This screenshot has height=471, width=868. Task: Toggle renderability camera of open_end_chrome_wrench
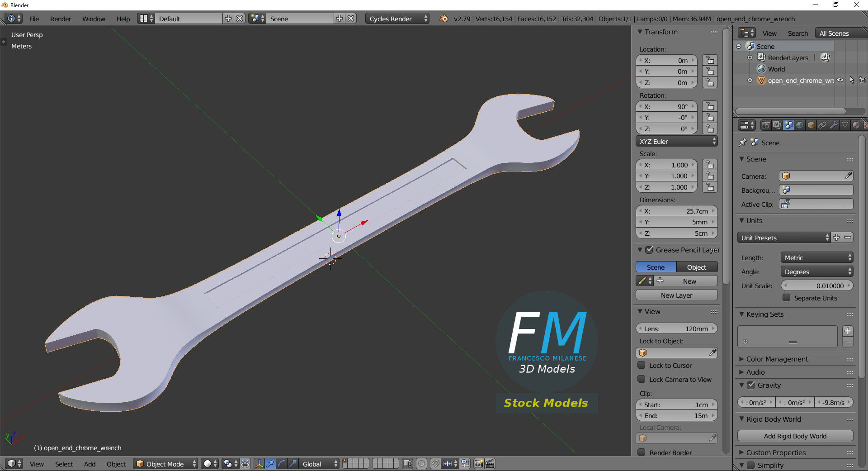(863, 80)
